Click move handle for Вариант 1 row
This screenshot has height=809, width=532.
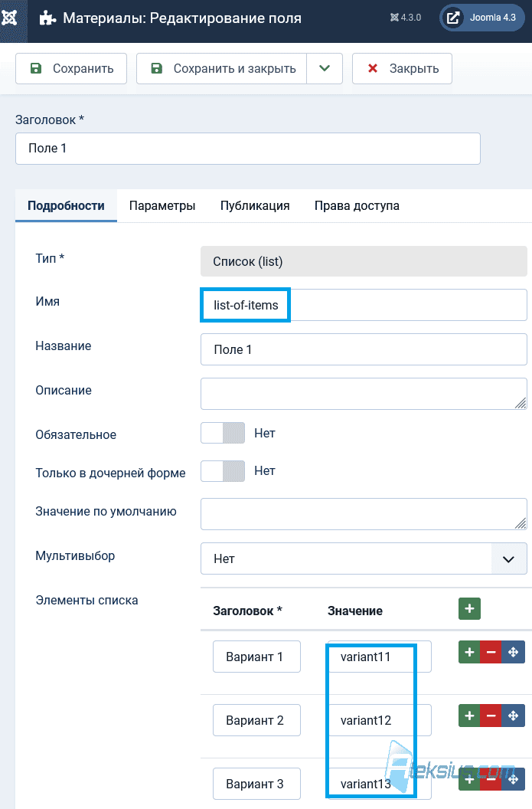(x=514, y=652)
